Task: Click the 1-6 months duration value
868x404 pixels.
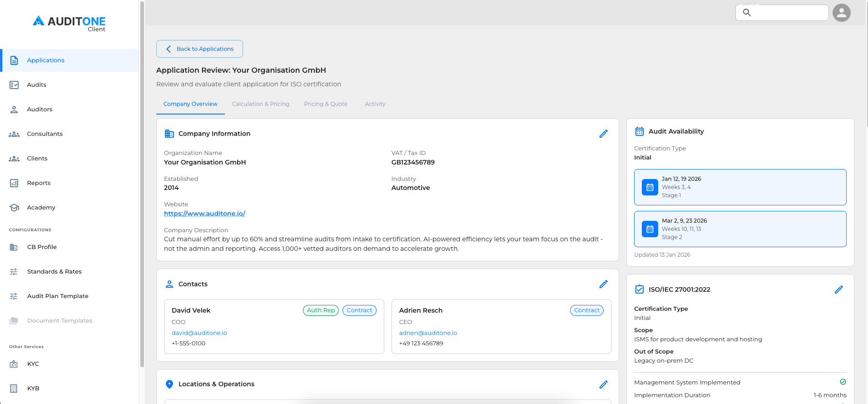Action: pos(830,395)
